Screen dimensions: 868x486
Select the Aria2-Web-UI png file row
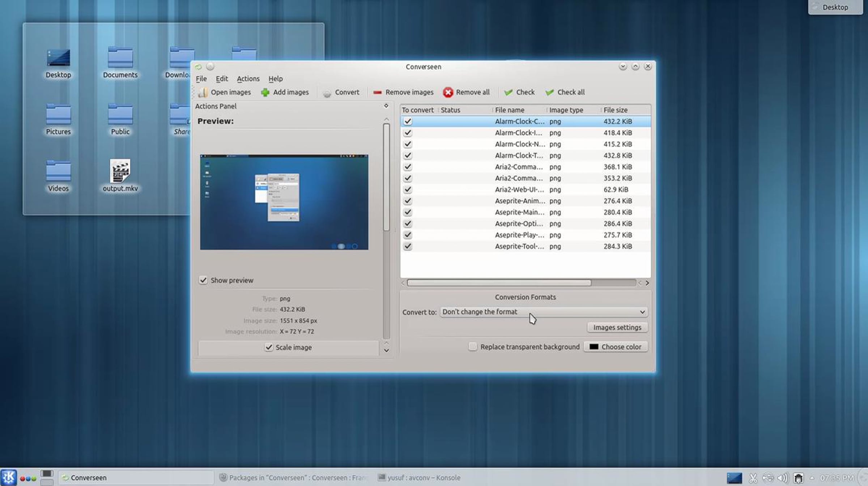(525, 189)
